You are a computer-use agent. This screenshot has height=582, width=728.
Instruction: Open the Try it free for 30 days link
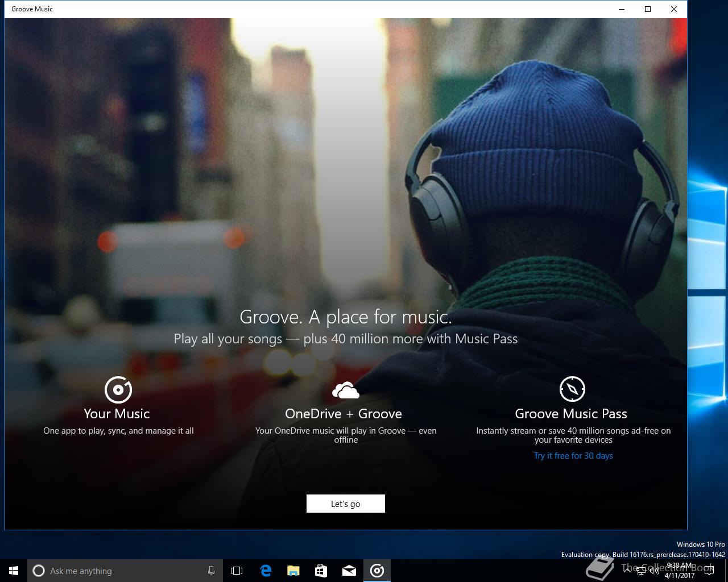[x=573, y=456]
